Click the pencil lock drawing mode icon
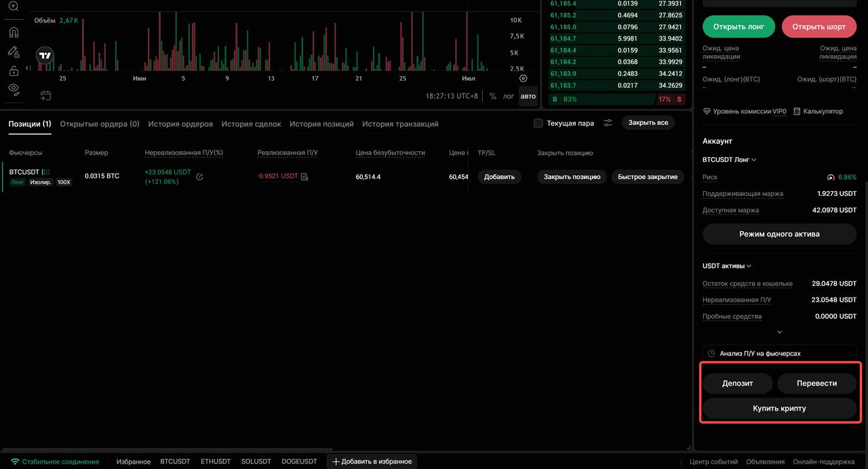This screenshot has height=469, width=868. (x=14, y=52)
